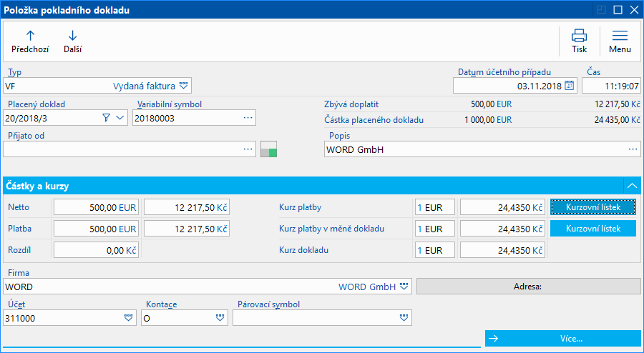Open the Účet 311000 lookup arrow
Image resolution: width=644 pixels, height=353 pixels.
click(129, 318)
